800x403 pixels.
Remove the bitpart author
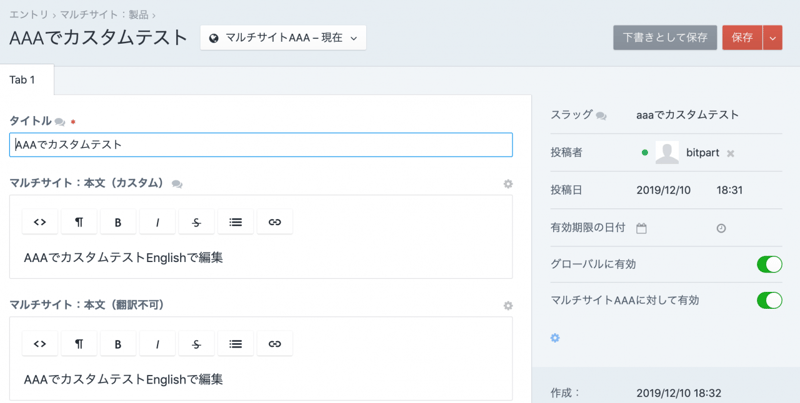pos(731,154)
